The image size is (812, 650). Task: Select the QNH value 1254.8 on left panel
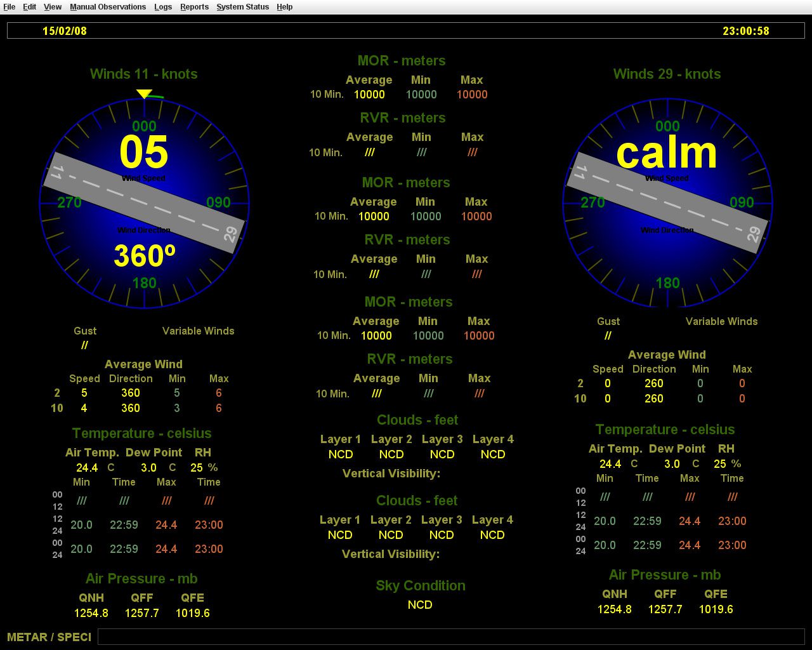pyautogui.click(x=91, y=613)
